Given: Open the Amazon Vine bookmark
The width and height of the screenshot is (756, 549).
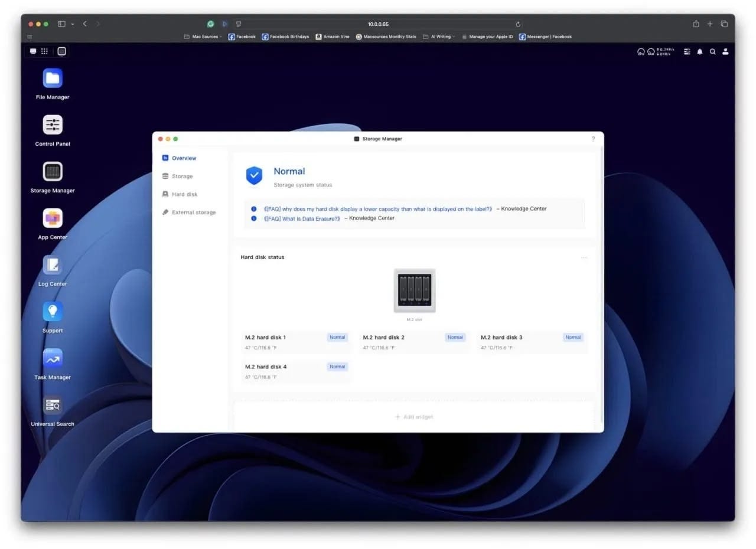Looking at the screenshot, I should [333, 37].
